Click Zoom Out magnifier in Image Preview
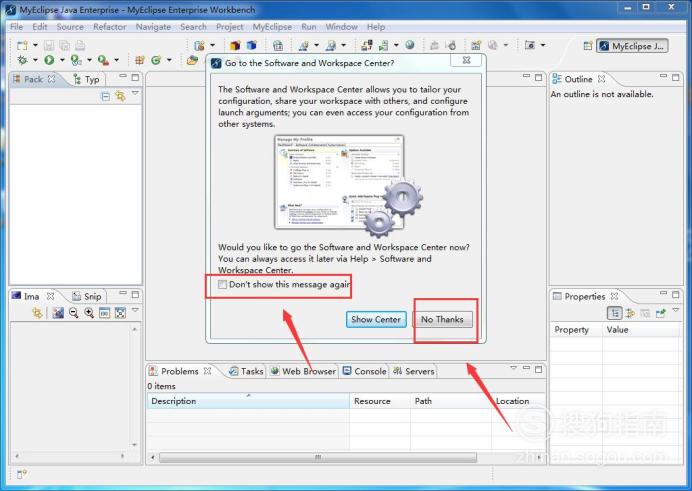The height and width of the screenshot is (491, 692). coord(74,313)
